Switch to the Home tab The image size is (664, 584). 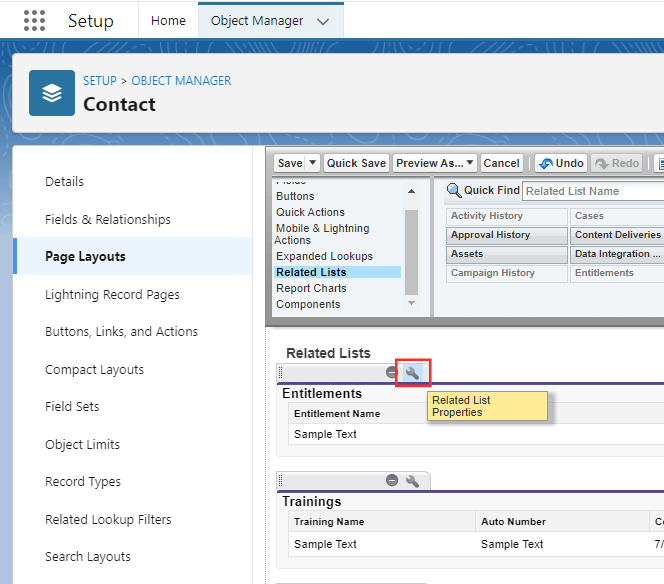pyautogui.click(x=168, y=20)
